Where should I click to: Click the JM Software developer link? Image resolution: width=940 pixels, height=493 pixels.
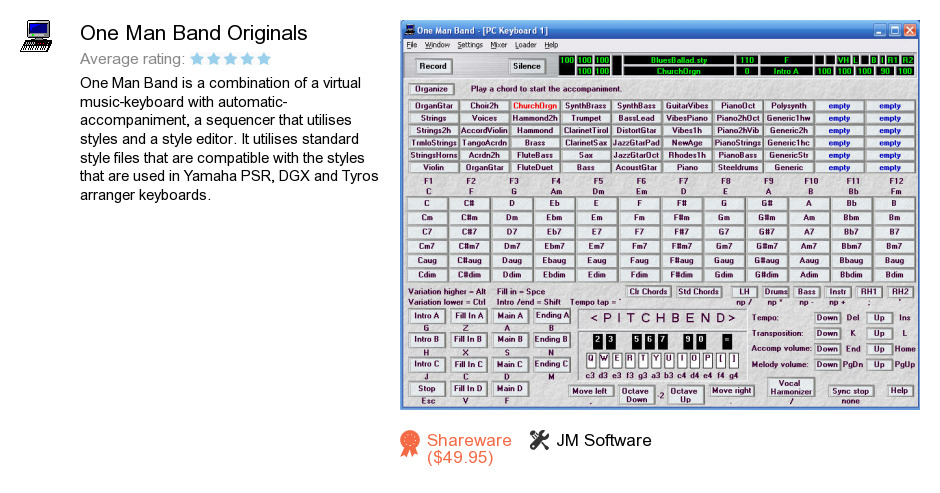pyautogui.click(x=604, y=440)
